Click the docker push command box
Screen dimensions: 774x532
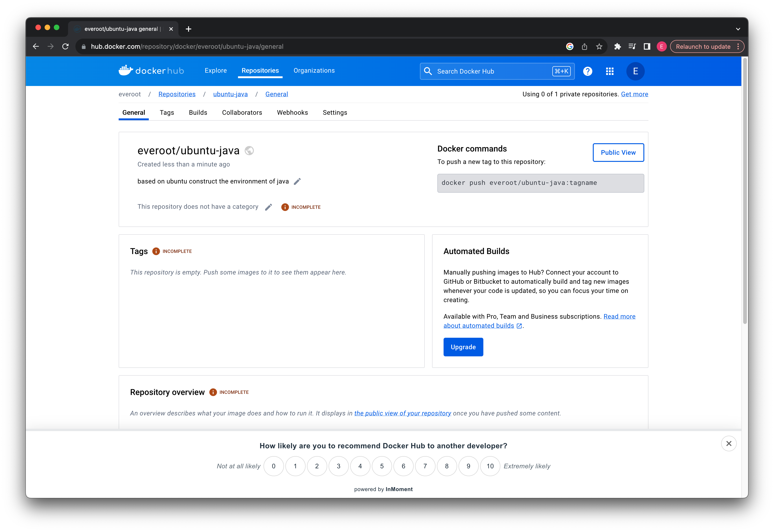[541, 183]
